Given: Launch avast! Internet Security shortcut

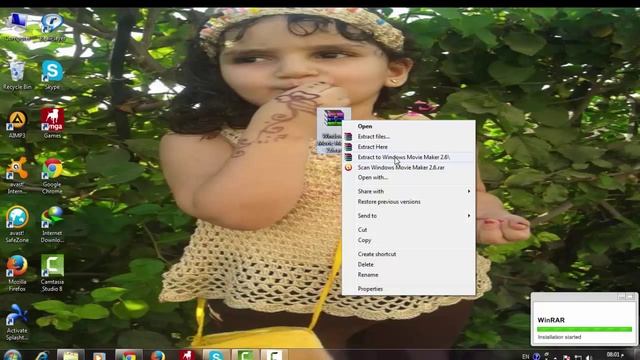Looking at the screenshot, I should coord(17,176).
